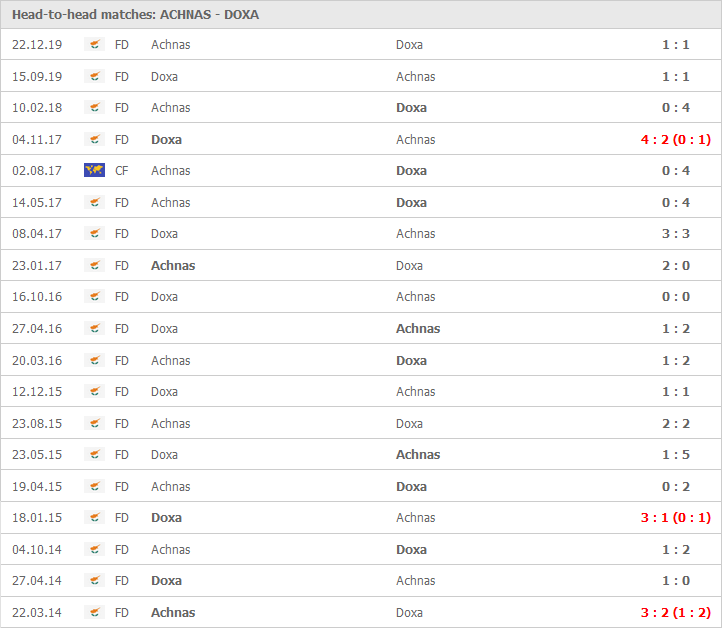Open the 3 : 2 (1 : 2) score result

coord(675,613)
